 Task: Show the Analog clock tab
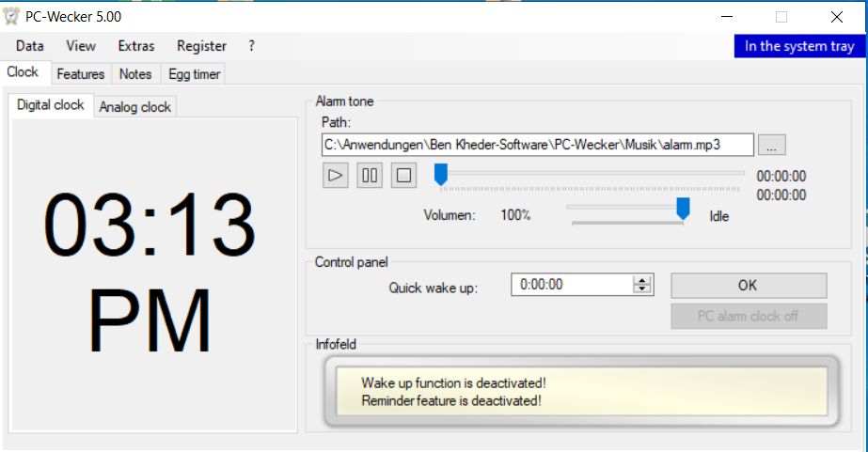point(135,107)
